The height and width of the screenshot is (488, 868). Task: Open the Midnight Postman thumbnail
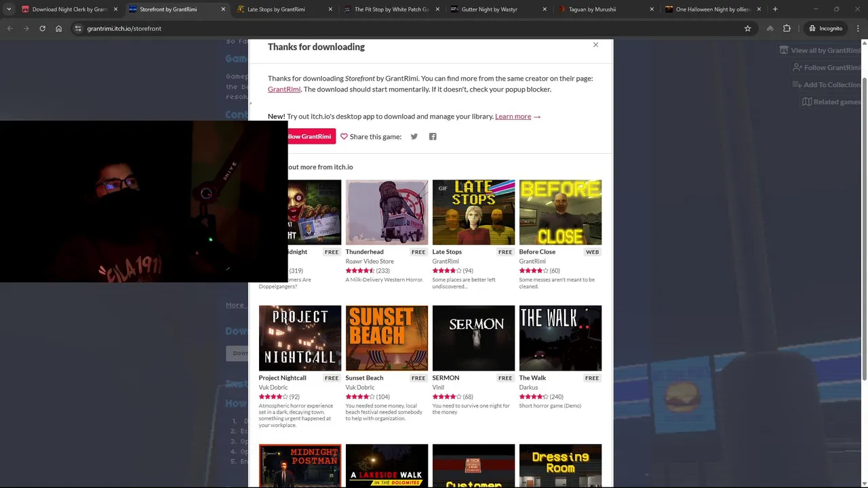click(x=300, y=466)
